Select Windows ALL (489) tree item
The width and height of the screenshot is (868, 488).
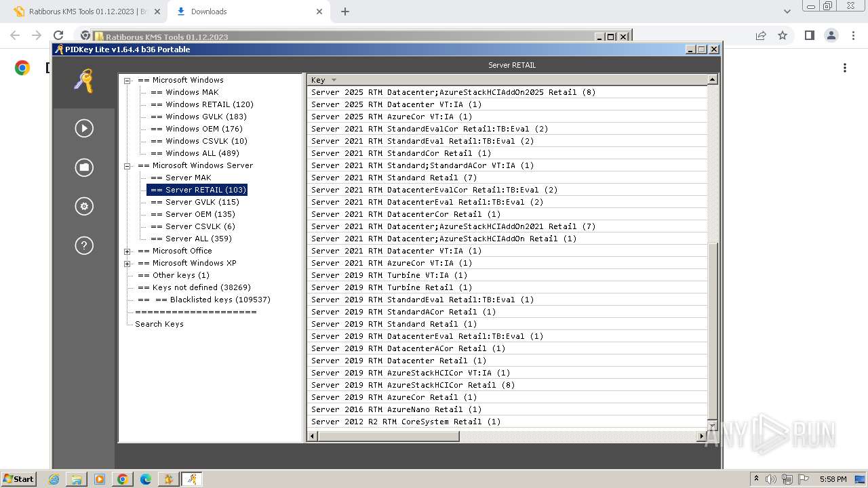pyautogui.click(x=195, y=153)
